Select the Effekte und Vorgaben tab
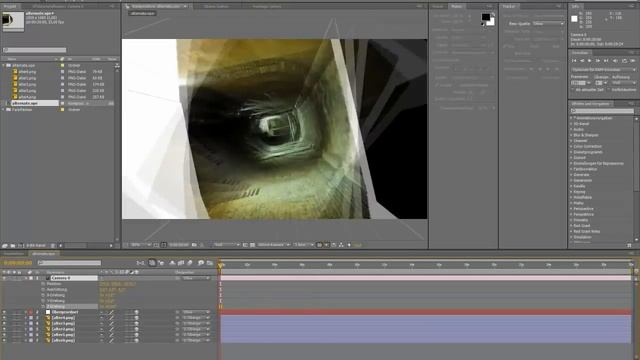This screenshot has width=640, height=360. (x=591, y=104)
